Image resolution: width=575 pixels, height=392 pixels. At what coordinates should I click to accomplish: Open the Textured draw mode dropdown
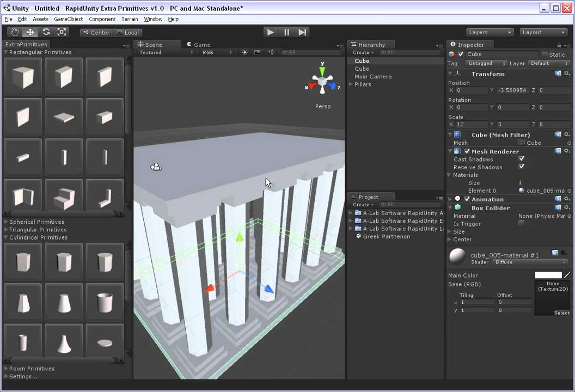(166, 52)
